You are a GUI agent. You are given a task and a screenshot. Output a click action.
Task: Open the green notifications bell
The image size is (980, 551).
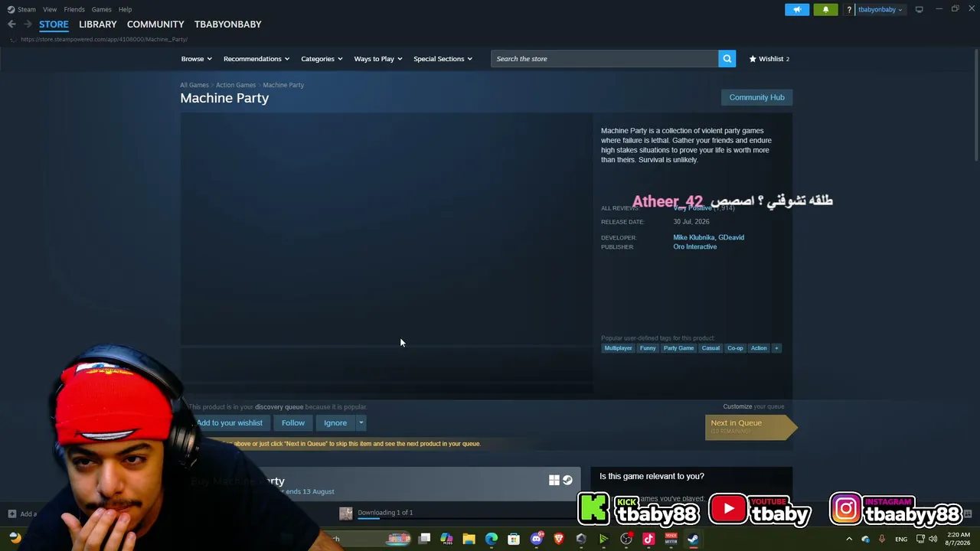point(825,9)
